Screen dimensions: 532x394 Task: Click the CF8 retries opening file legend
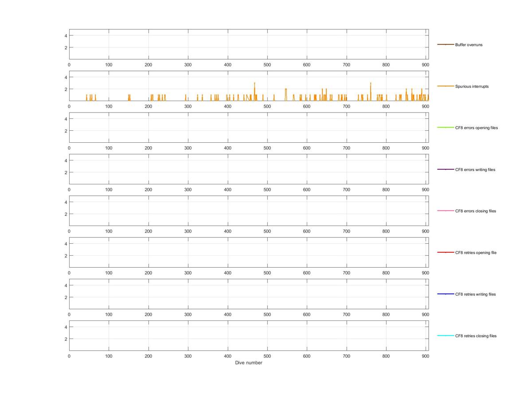(476, 253)
